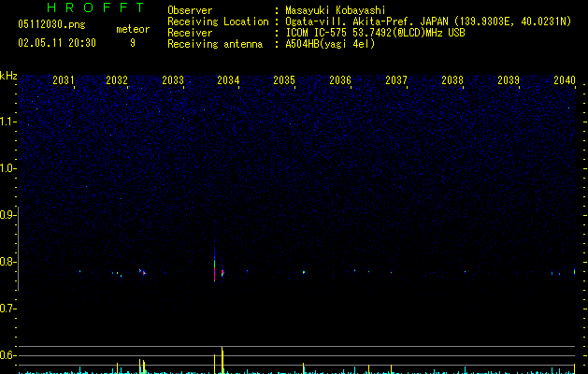Image resolution: width=588 pixels, height=374 pixels.
Task: Click the 2036 time marker
Action: click(x=340, y=80)
